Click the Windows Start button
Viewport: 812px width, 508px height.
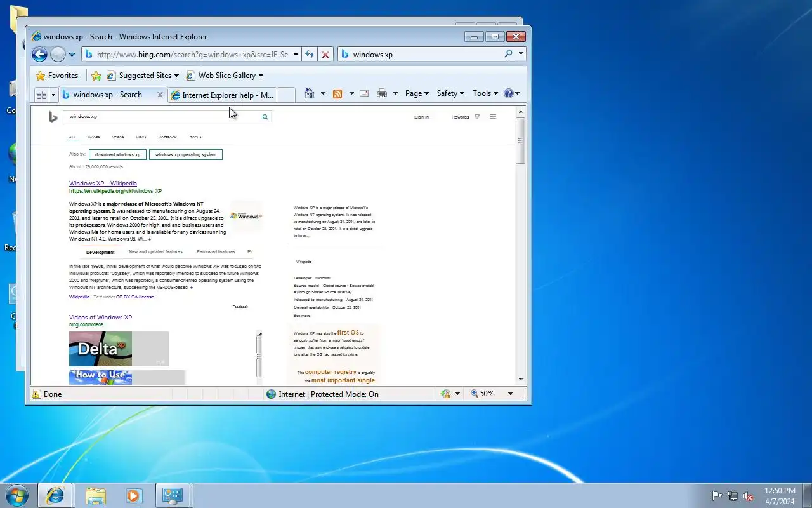click(16, 495)
